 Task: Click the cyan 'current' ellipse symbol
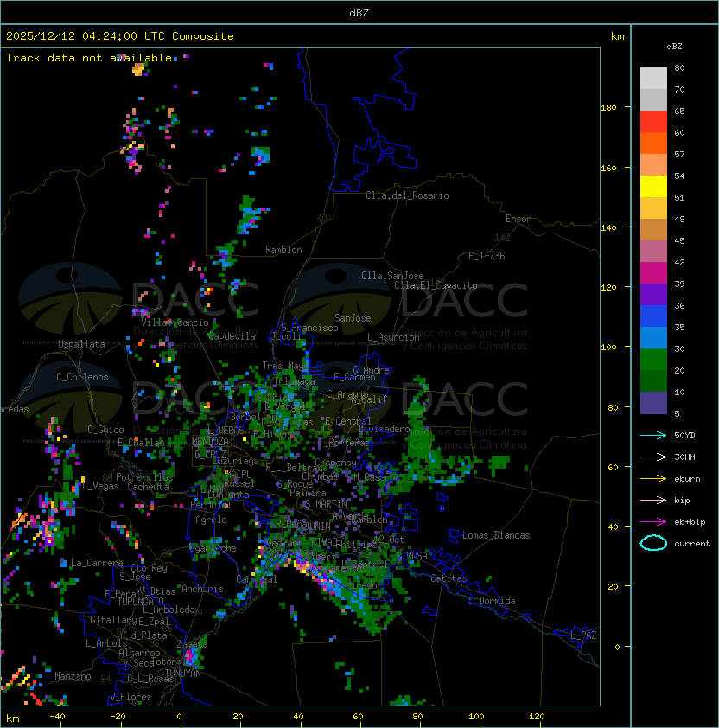click(653, 543)
